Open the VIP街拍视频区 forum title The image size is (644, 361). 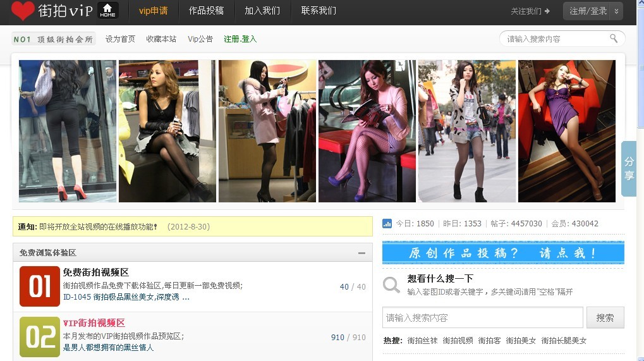(x=94, y=323)
